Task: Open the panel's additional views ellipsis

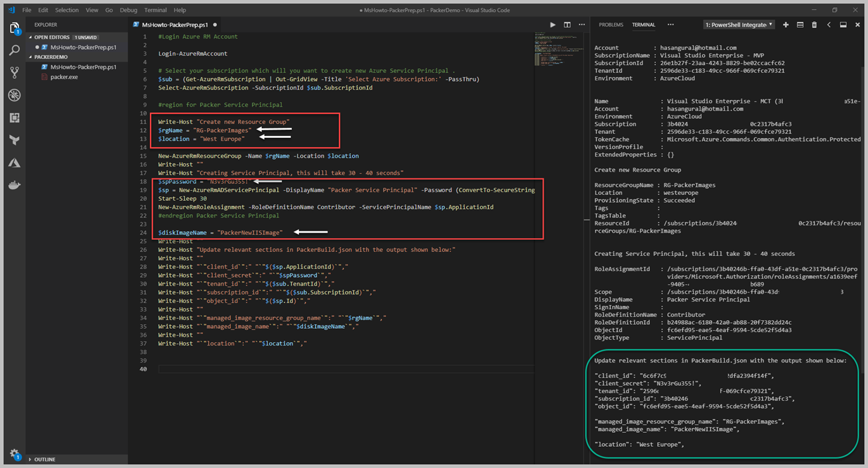Action: click(x=670, y=25)
